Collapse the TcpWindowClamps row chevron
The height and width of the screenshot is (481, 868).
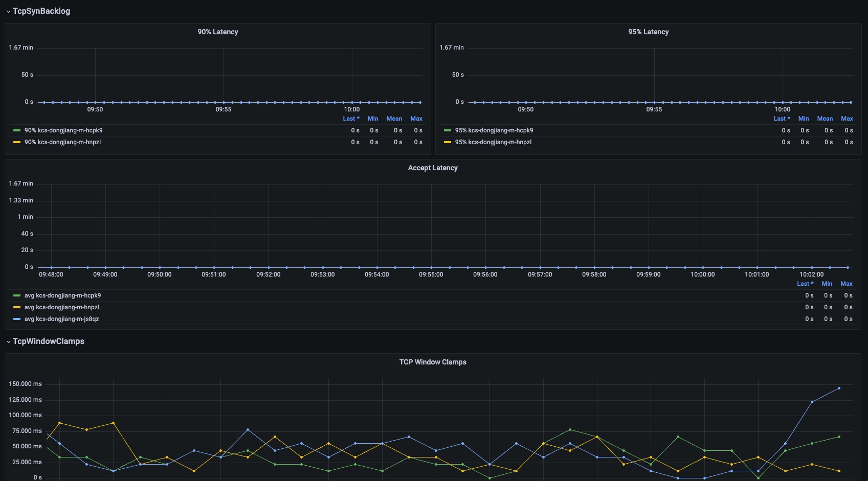point(8,341)
